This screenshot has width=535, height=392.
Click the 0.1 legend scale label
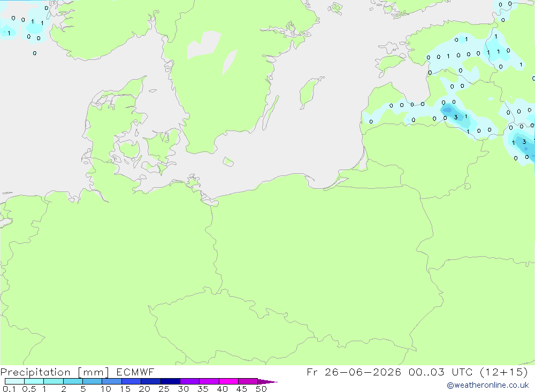click(9, 389)
